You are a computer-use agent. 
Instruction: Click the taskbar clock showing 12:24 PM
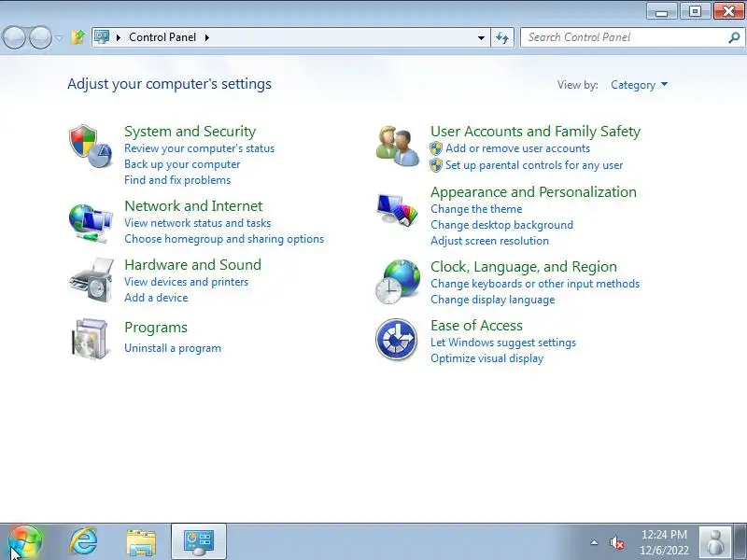pos(664,542)
